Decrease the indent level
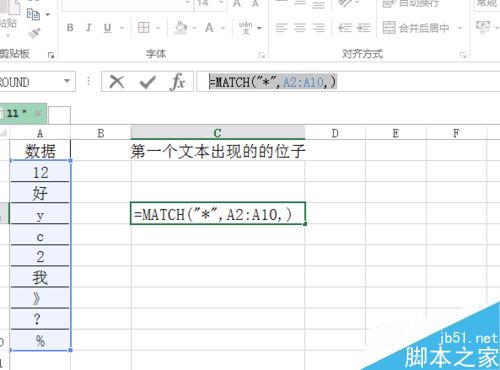Screen dimensions: 500x370 coord(344,28)
